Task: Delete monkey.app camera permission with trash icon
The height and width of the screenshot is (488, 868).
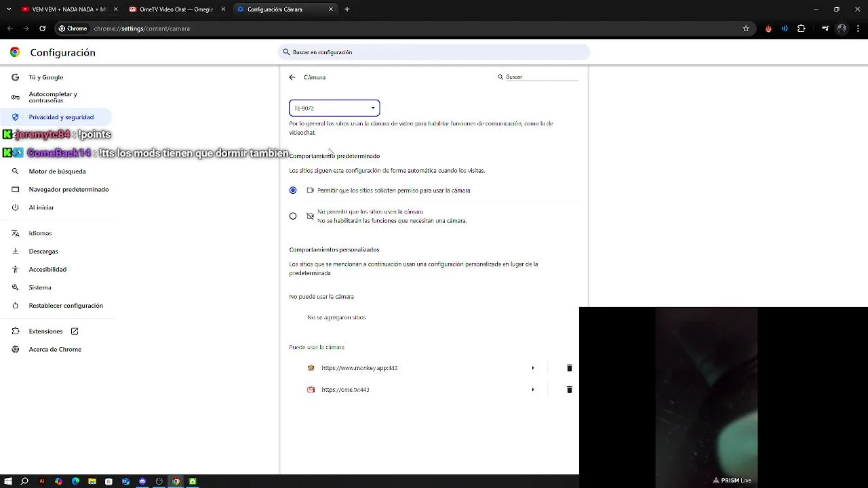Action: point(570,368)
